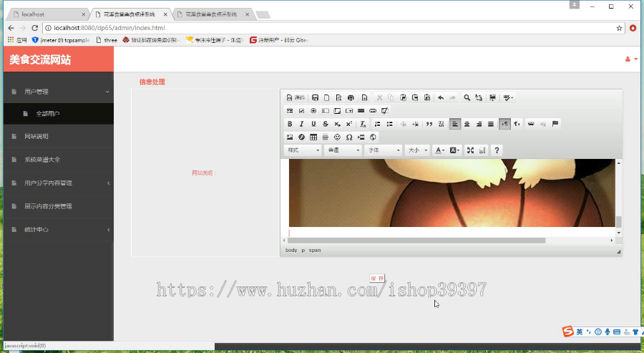Open the 普通 paragraph format dropdown
Image resolution: width=644 pixels, height=353 pixels.
(343, 150)
